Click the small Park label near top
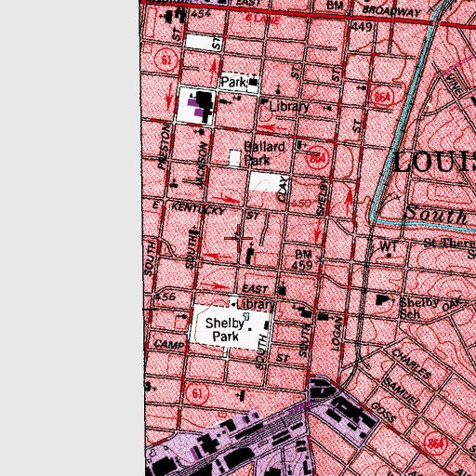The height and width of the screenshot is (476, 476). 233,83
